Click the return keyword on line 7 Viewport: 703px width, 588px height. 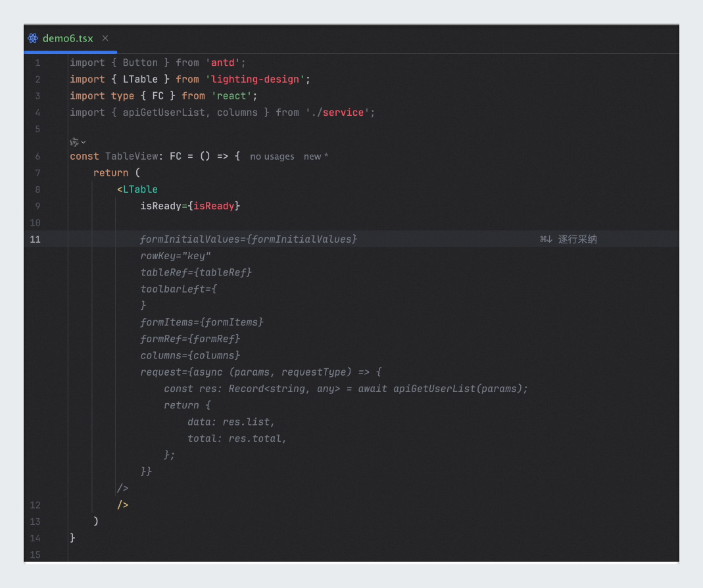(x=110, y=173)
